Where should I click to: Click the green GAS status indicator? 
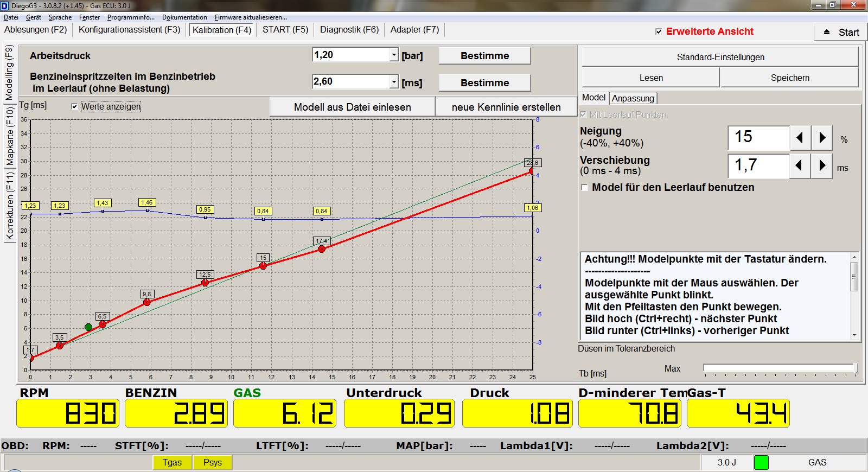(761, 462)
